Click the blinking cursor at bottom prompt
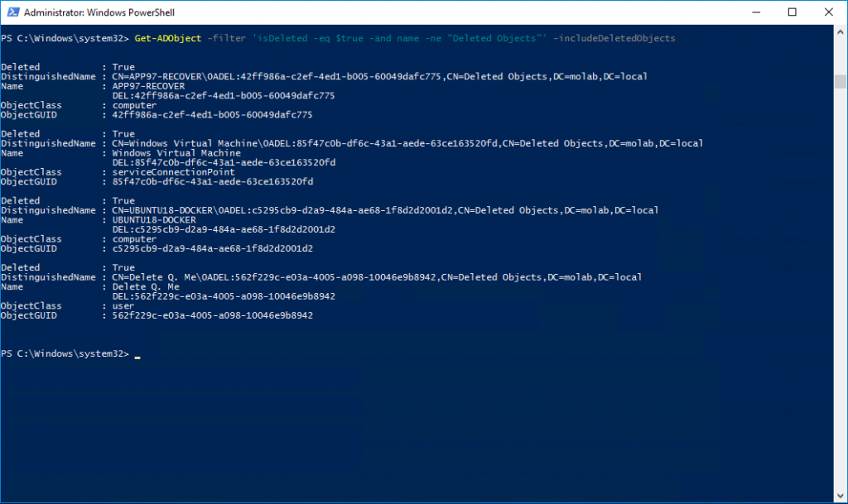848x504 pixels. (137, 356)
